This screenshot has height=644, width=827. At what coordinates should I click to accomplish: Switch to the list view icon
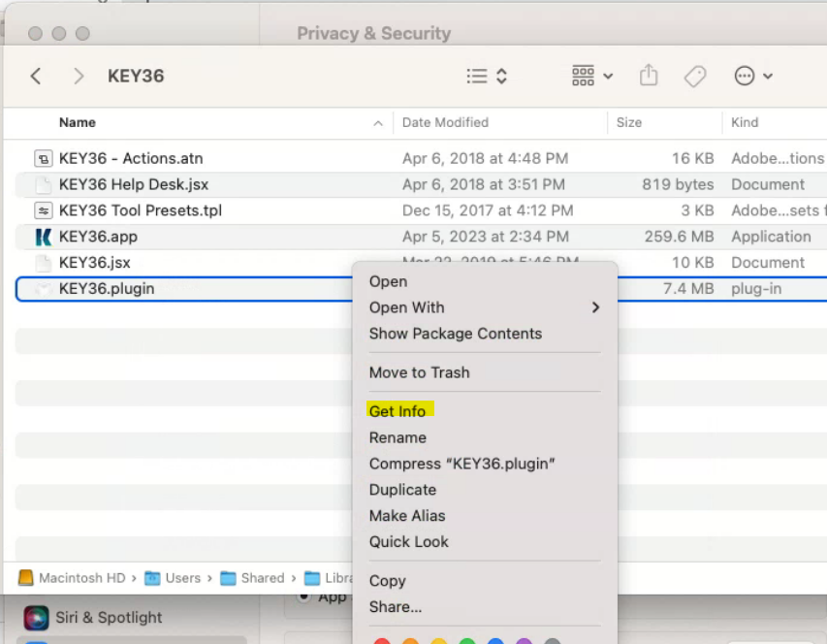coord(477,76)
